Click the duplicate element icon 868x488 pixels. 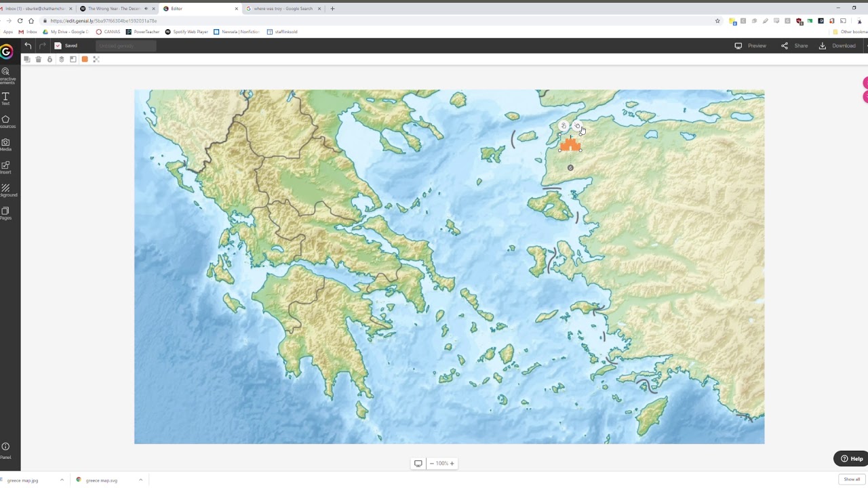[27, 60]
